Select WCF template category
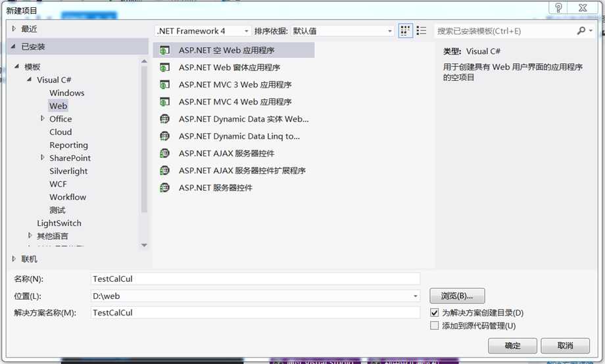Screen dimensions: 605x364 click(58, 184)
